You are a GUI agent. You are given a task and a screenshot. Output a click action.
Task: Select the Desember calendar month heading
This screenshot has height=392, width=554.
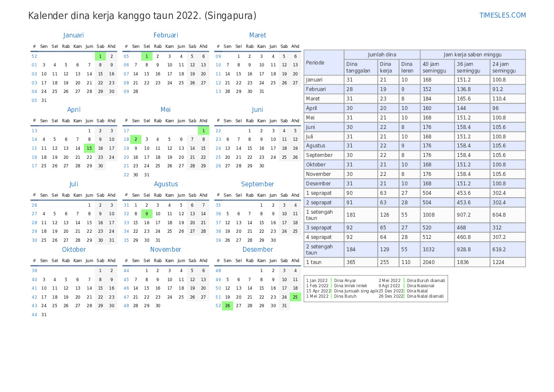point(257,249)
